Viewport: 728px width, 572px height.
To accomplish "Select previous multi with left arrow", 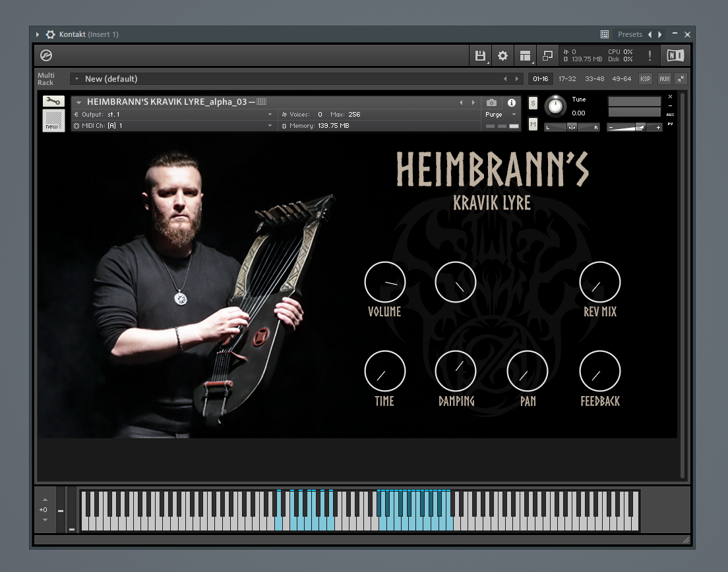I will coord(505,79).
